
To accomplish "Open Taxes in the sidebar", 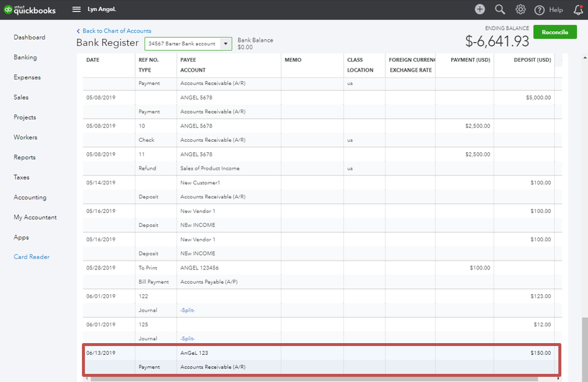I will coord(21,177).
